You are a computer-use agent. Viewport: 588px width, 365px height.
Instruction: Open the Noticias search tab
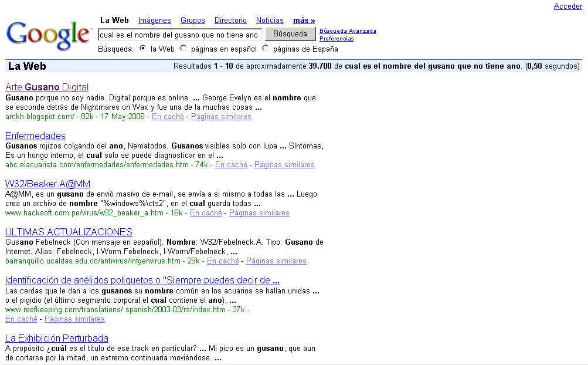tap(270, 21)
